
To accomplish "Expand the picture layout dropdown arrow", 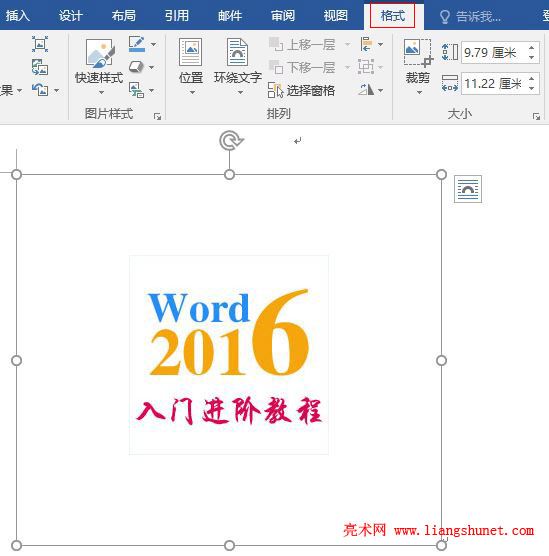I will pos(151,90).
